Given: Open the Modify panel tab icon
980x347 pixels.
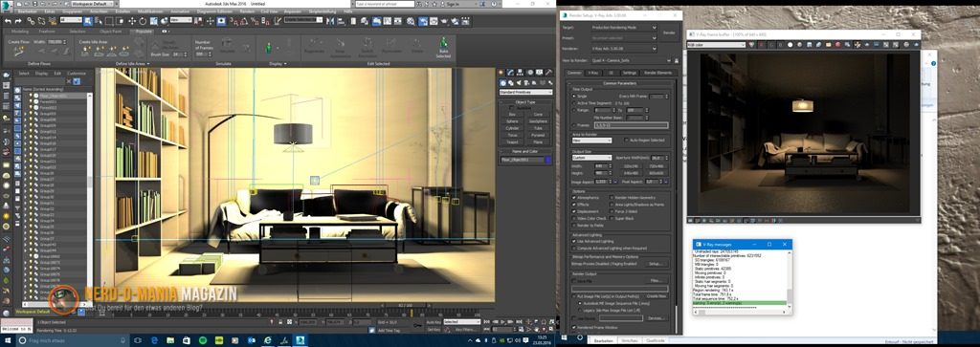Looking at the screenshot, I should point(510,72).
